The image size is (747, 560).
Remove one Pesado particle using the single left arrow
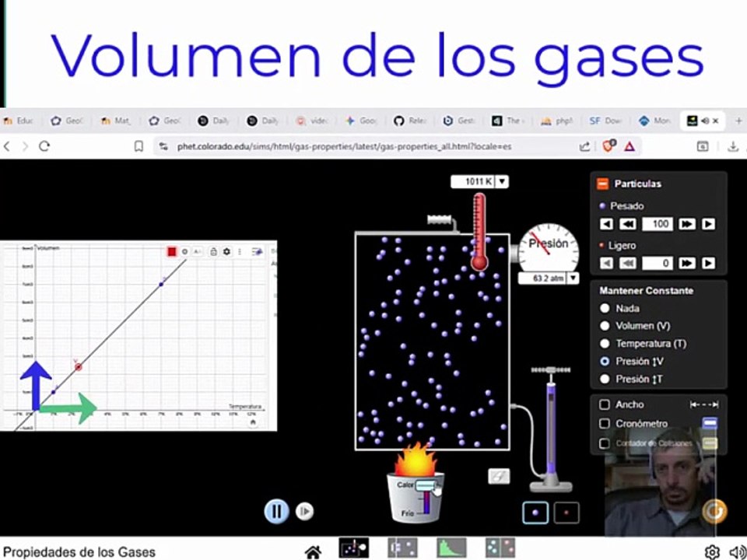click(606, 224)
